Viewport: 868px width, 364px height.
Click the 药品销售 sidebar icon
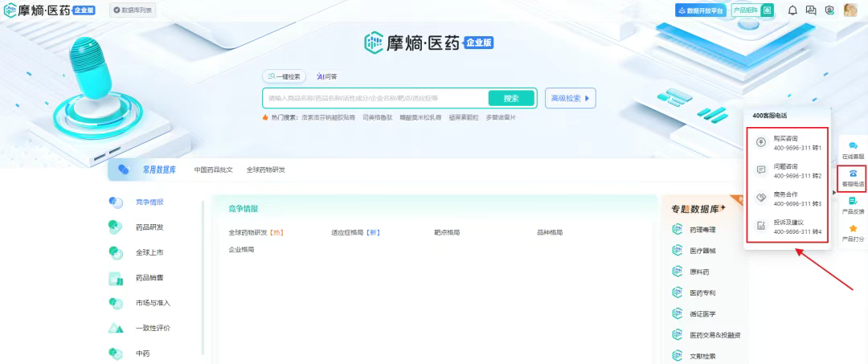pyautogui.click(x=116, y=278)
